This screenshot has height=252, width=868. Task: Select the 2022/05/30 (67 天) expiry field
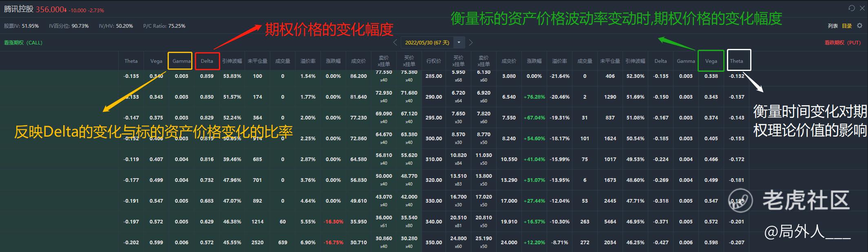tap(427, 42)
